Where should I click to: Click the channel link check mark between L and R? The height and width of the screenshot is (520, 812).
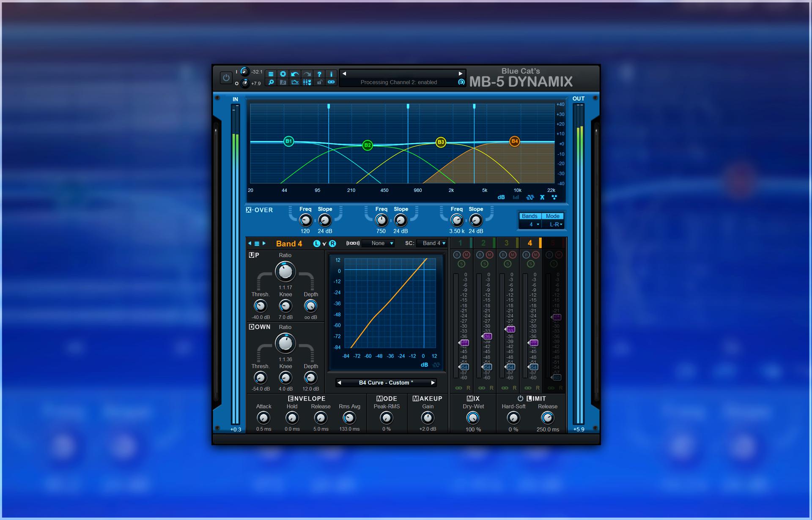[x=324, y=244]
